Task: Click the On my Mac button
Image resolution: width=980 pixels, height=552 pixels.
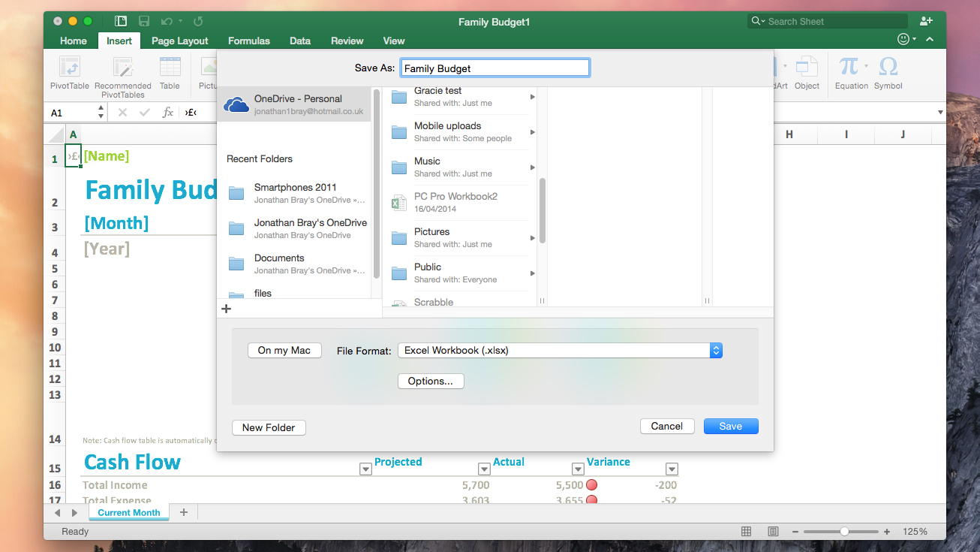Action: [x=284, y=350]
